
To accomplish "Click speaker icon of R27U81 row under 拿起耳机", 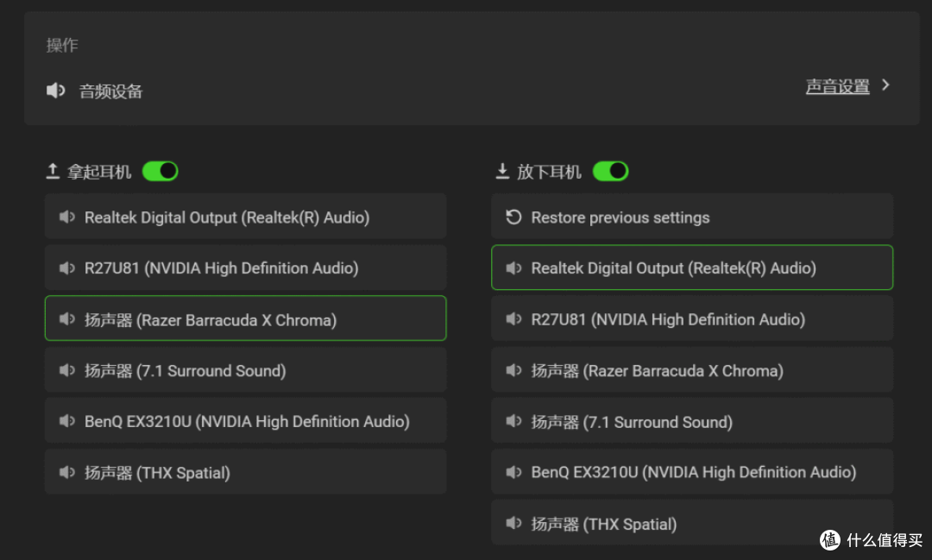I will (67, 268).
